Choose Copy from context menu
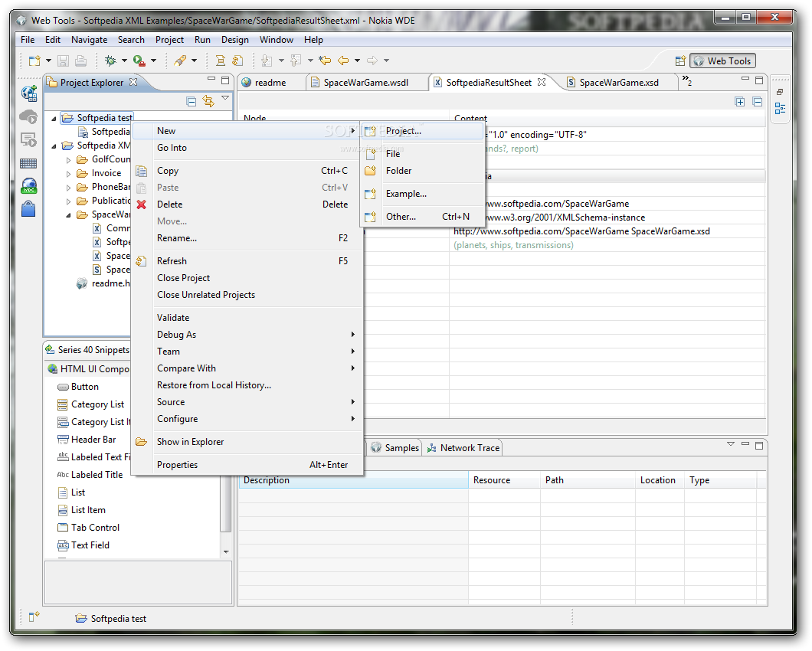Viewport: 812px width, 651px height. click(247, 171)
